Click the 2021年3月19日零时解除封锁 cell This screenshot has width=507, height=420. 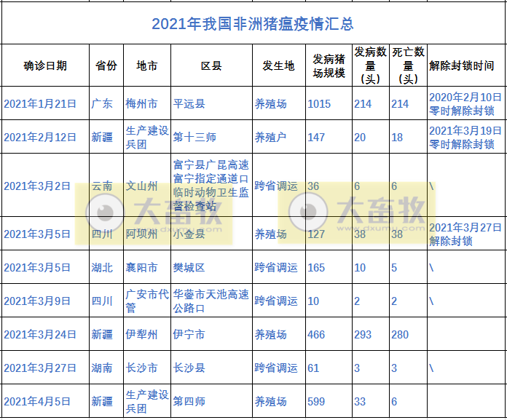(x=465, y=138)
